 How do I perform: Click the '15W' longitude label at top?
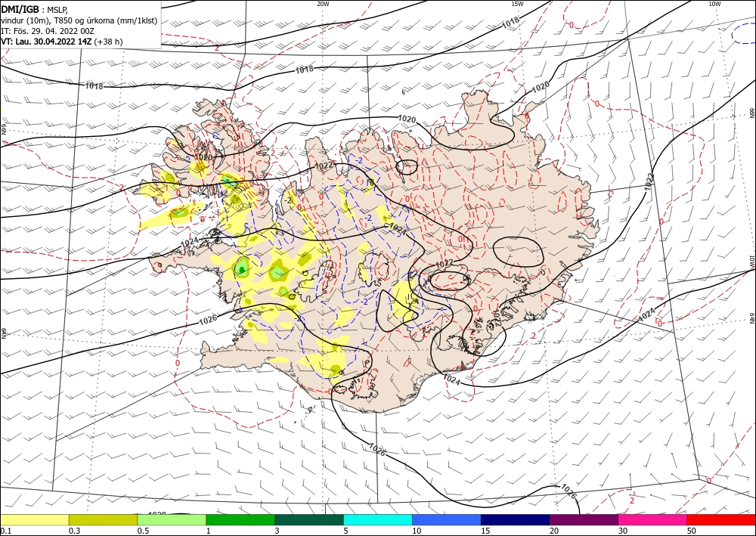tap(517, 4)
